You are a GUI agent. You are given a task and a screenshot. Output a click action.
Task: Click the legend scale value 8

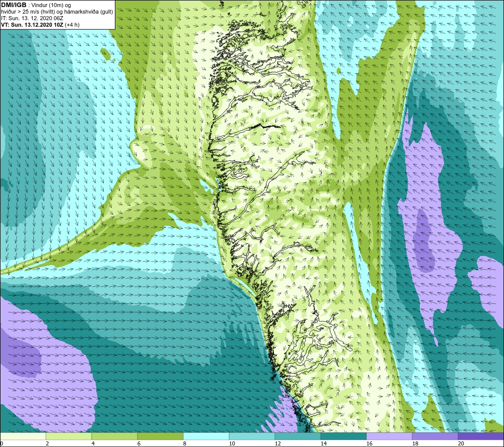tap(184, 443)
